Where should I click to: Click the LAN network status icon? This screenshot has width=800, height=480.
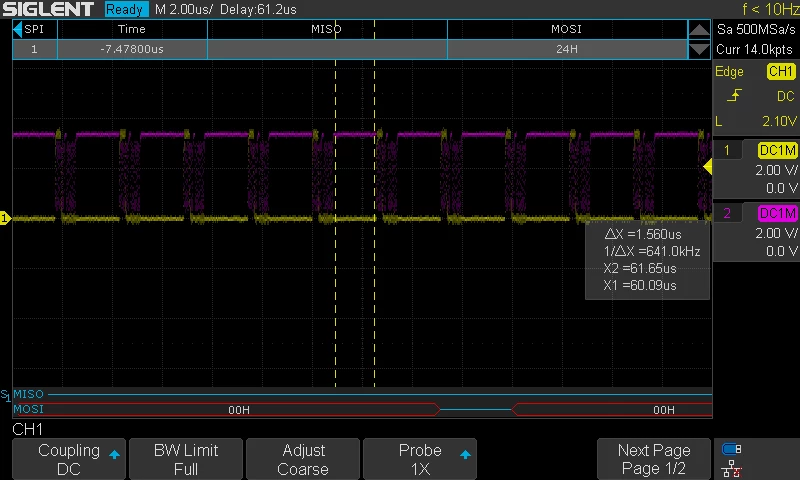pyautogui.click(x=732, y=468)
